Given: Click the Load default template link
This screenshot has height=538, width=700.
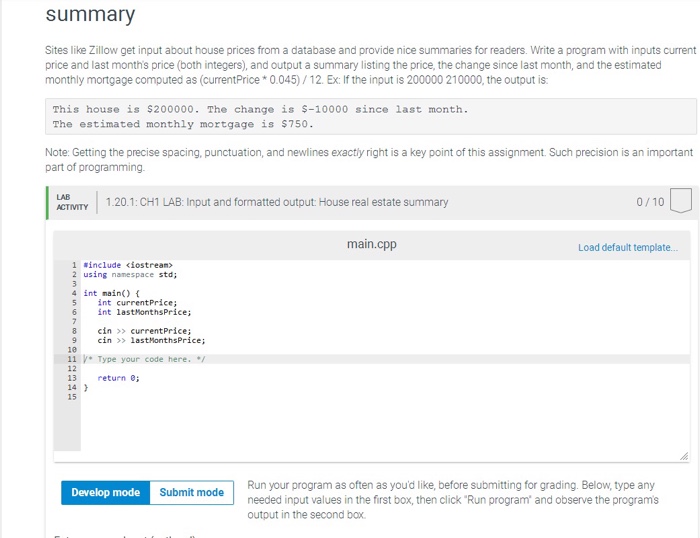Looking at the screenshot, I should click(628, 247).
